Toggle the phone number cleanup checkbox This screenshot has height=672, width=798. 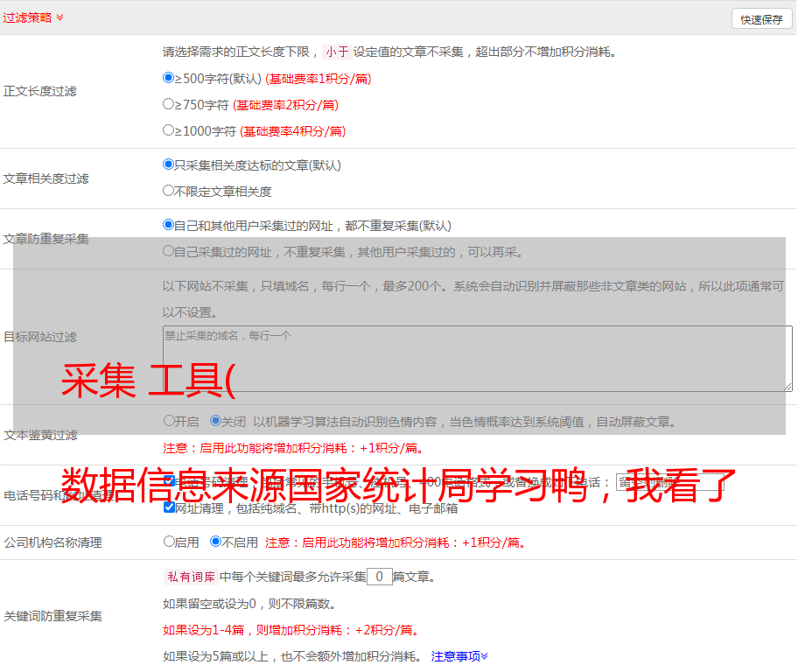click(169, 481)
